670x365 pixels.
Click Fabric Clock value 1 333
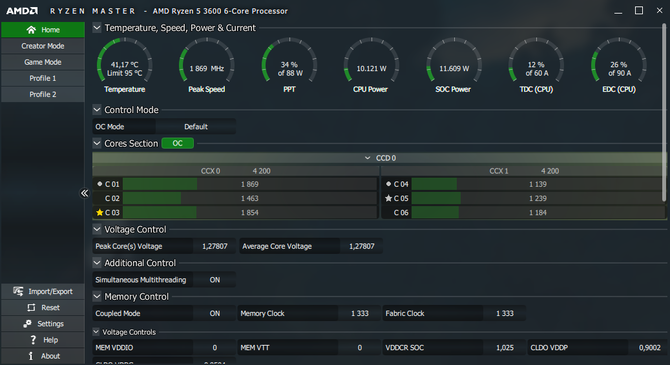(505, 313)
